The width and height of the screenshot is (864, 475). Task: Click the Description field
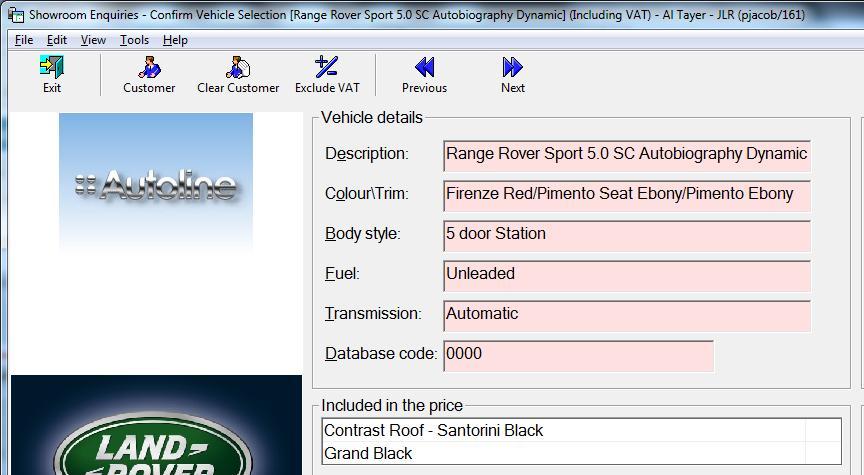click(x=627, y=155)
